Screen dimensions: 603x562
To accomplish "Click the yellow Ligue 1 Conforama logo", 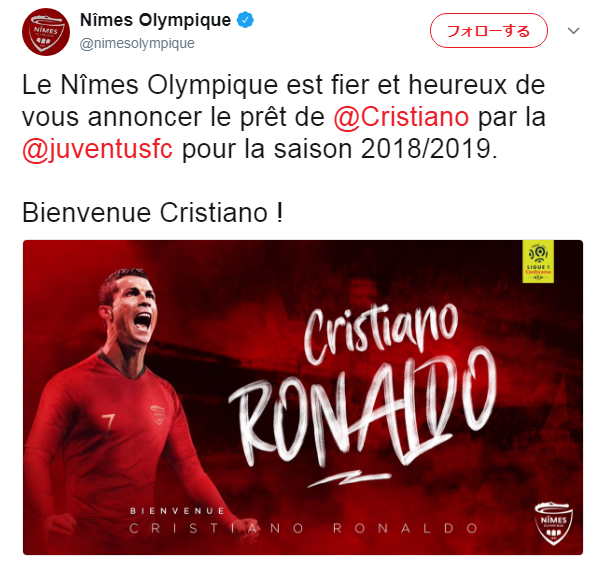I will [538, 261].
